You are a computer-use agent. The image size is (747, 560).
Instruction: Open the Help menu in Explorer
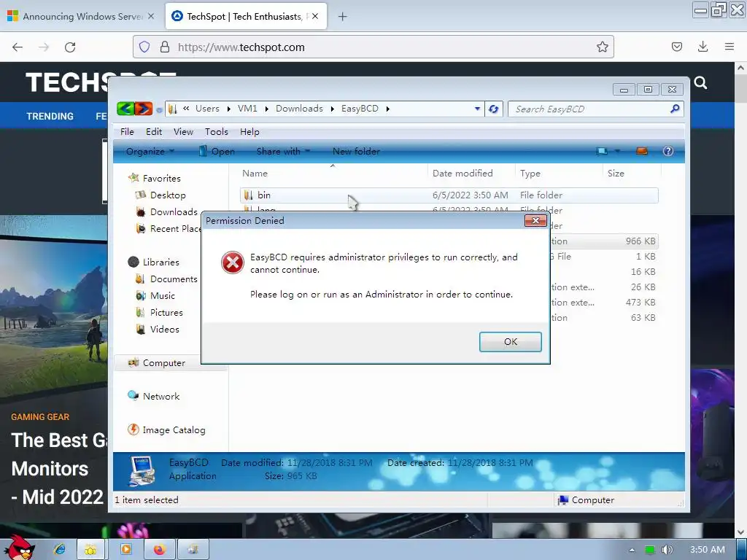click(249, 132)
